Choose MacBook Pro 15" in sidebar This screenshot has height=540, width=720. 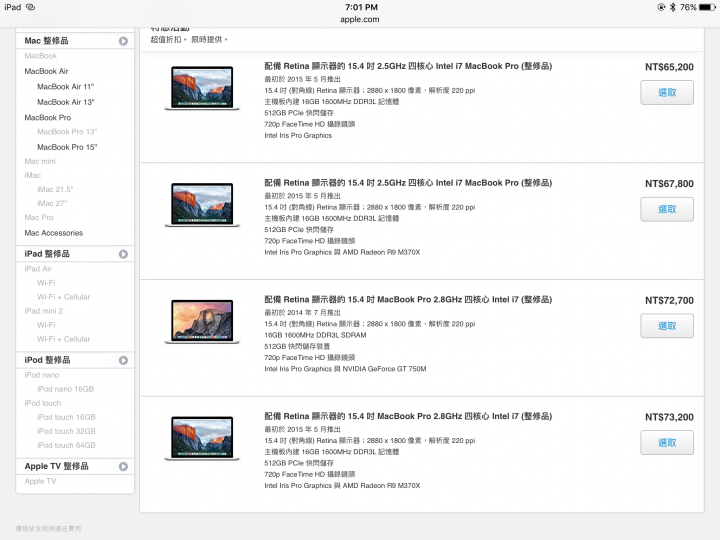click(67, 147)
